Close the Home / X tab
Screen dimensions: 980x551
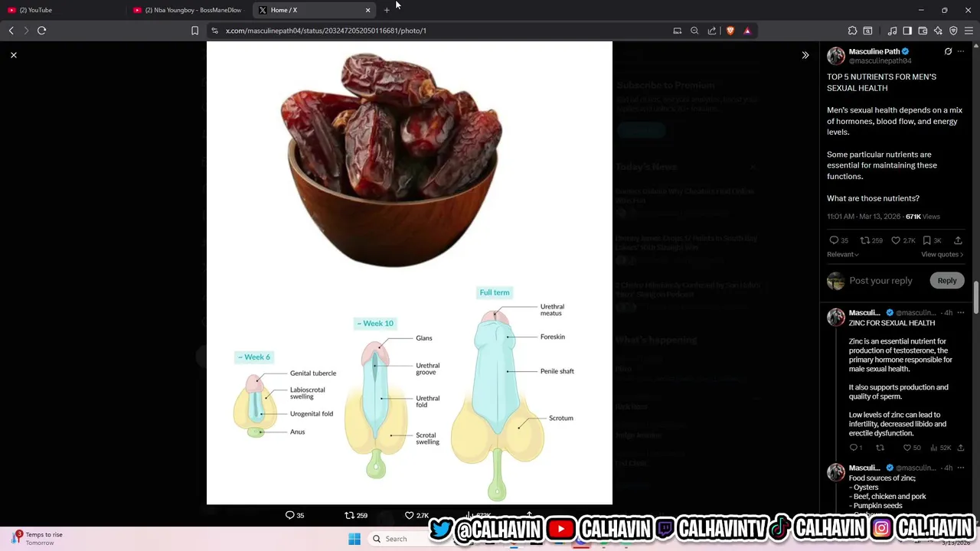(x=367, y=10)
